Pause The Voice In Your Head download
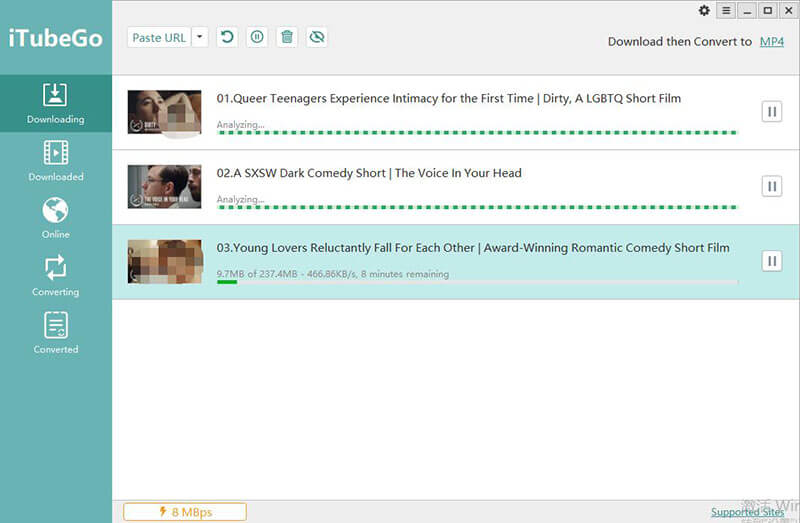Screen dimensions: 800x523 [772, 186]
